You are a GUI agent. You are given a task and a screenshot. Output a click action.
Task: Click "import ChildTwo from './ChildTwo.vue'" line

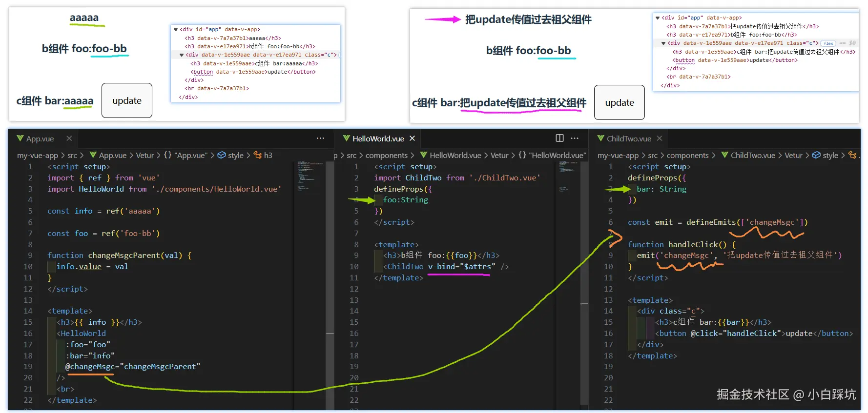[457, 177]
